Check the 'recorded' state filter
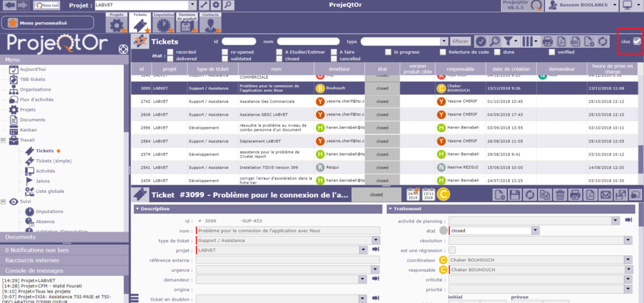 [171, 52]
